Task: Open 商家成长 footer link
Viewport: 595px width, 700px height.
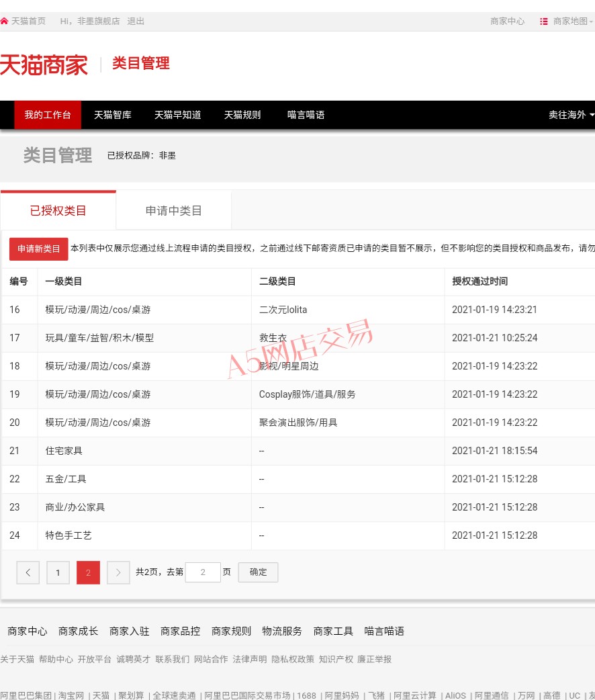Action: click(78, 631)
